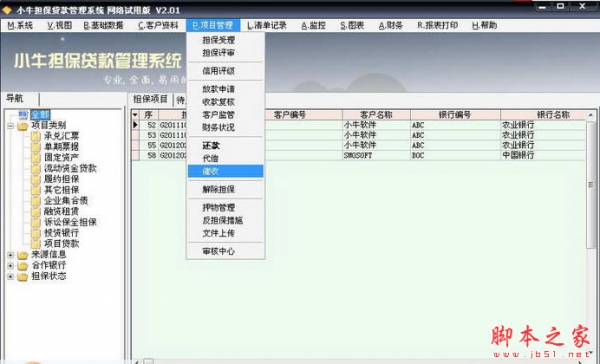
Task: Open the M.系统 menu
Action: tap(20, 26)
